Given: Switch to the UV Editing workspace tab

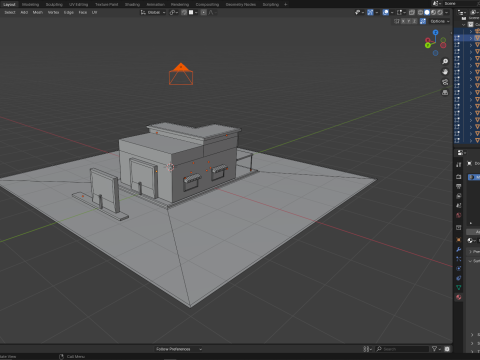Looking at the screenshot, I should (x=78, y=4).
